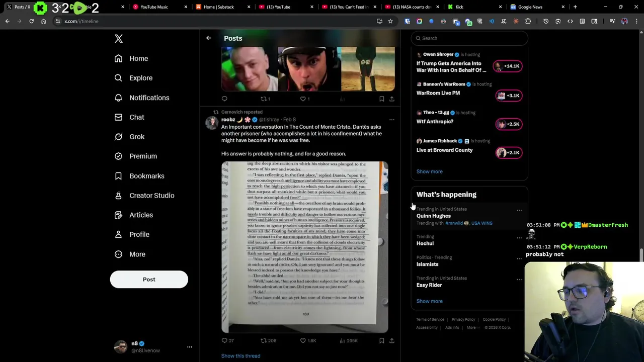This screenshot has height=362, width=644.
Task: Navigate back in browser toolbar
Action: click(x=7, y=21)
